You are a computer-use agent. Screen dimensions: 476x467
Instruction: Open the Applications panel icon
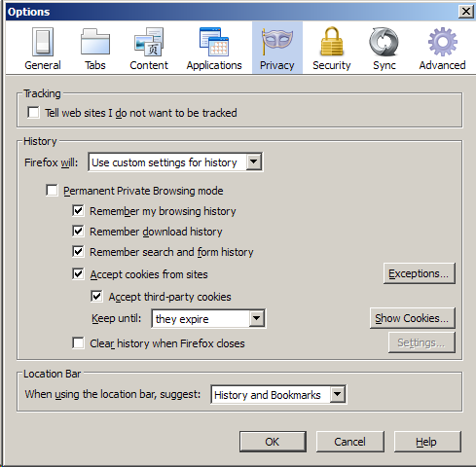click(214, 42)
